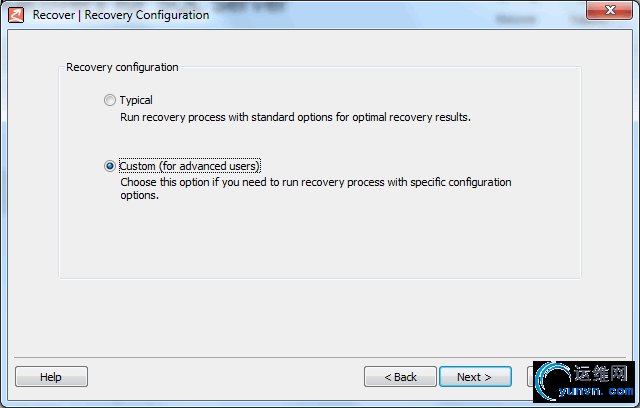Proceed with the Next button

point(475,377)
